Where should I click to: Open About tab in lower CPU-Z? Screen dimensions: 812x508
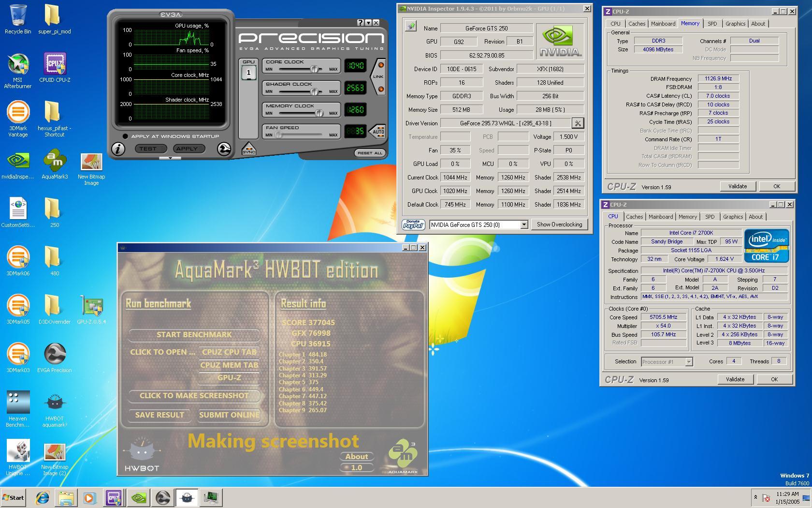point(755,217)
